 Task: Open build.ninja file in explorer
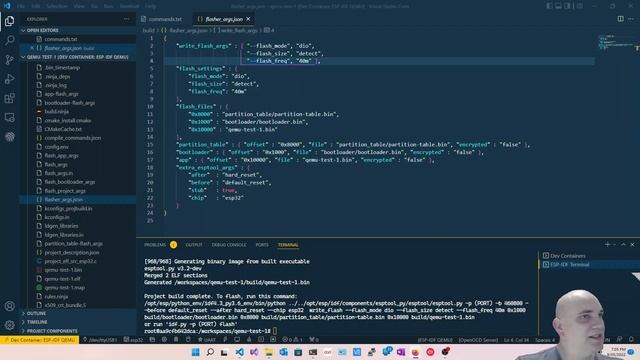(x=78, y=111)
